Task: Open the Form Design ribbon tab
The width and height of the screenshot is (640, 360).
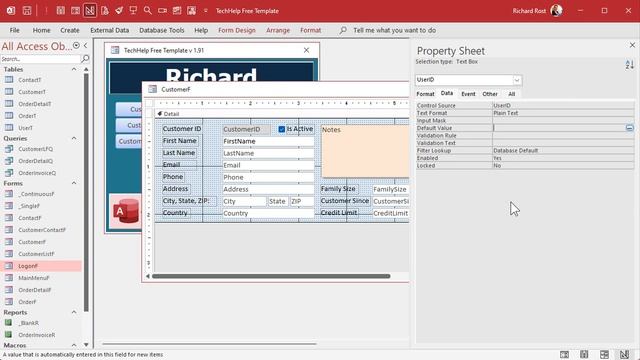Action: coord(237,30)
